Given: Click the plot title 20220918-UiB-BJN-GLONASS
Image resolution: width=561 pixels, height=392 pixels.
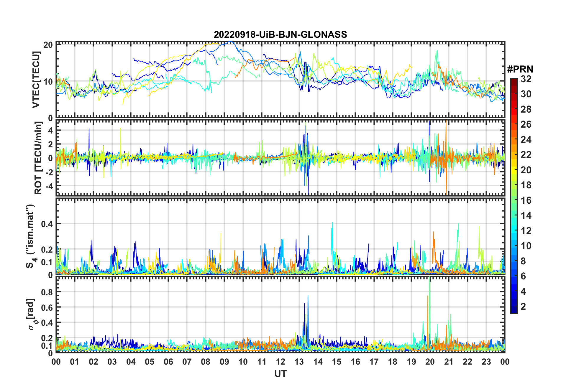Looking at the screenshot, I should (280, 34).
